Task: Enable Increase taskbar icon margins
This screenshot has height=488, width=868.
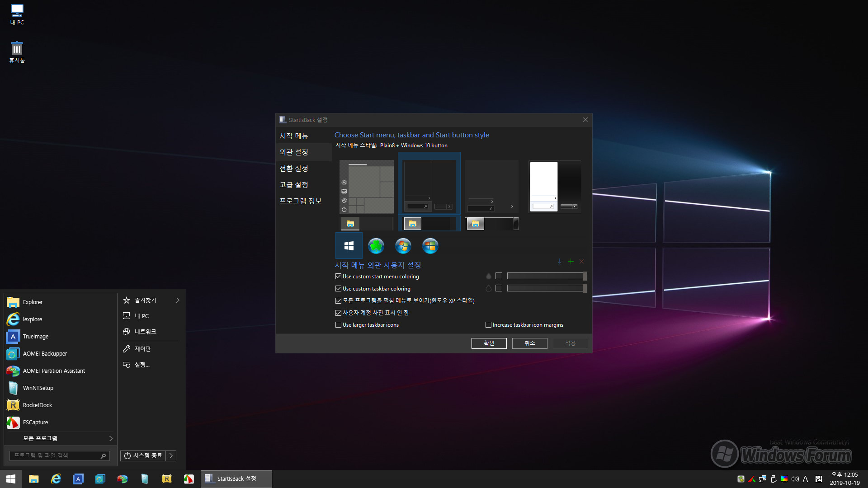Action: 488,325
